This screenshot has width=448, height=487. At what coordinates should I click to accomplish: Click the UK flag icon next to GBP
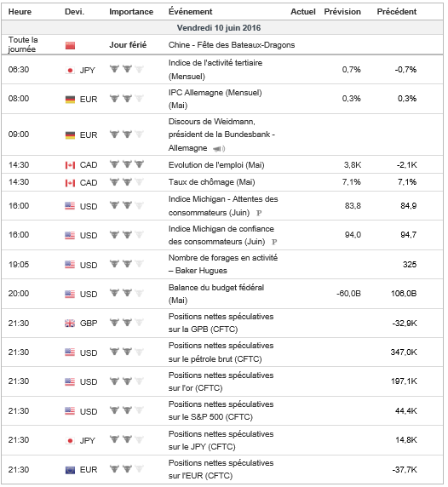coord(70,324)
